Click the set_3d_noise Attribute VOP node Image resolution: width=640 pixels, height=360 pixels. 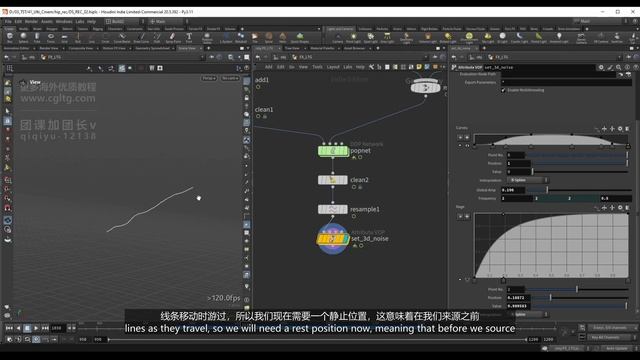(333, 239)
